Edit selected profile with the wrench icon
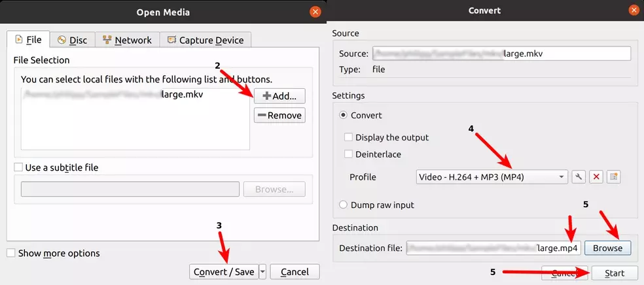This screenshot has width=644, height=285. coord(579,176)
